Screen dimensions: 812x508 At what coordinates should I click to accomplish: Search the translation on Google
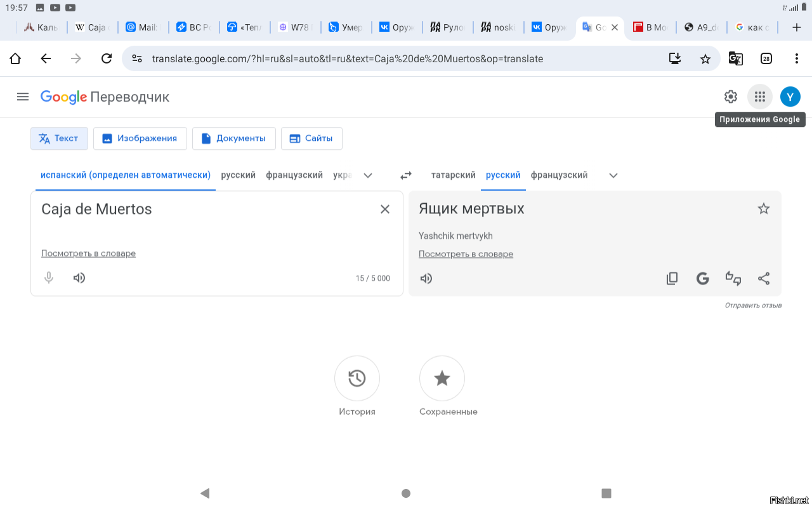(702, 278)
